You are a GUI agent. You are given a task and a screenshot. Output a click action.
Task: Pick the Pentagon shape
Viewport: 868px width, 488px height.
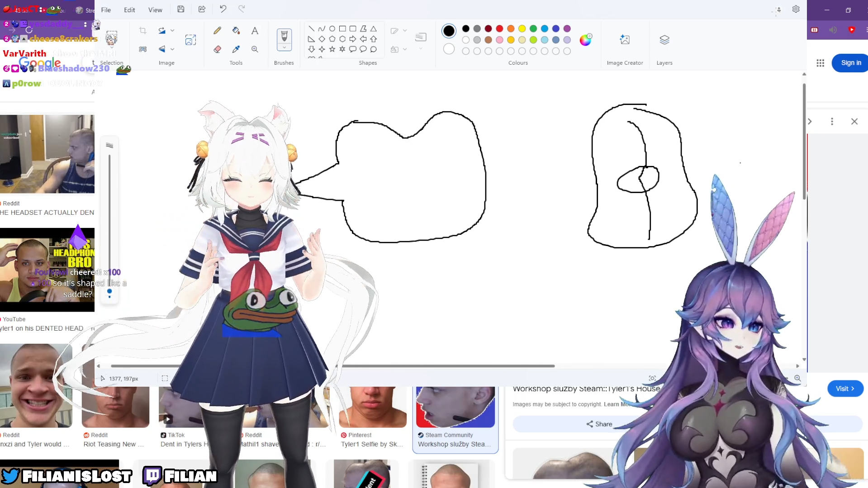pos(332,39)
